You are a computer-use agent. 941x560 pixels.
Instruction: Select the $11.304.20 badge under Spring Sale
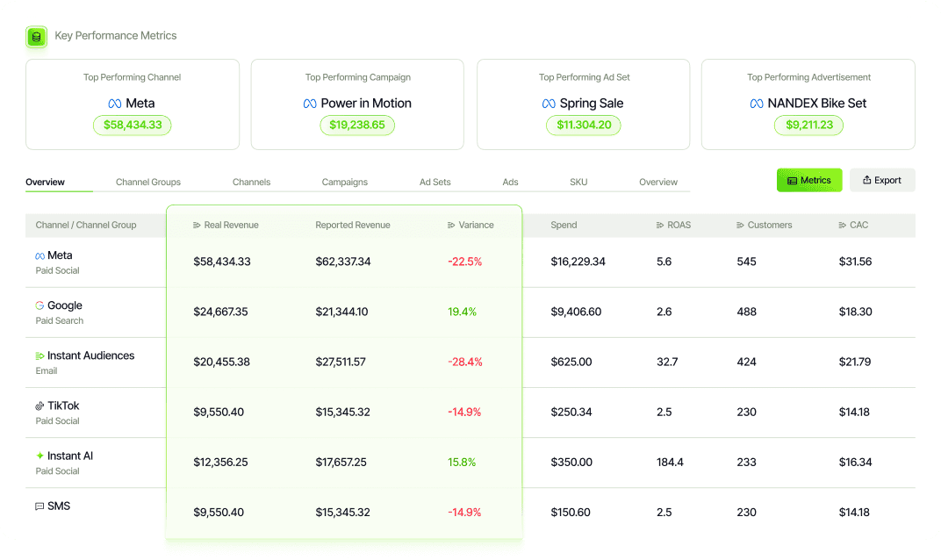pos(584,125)
